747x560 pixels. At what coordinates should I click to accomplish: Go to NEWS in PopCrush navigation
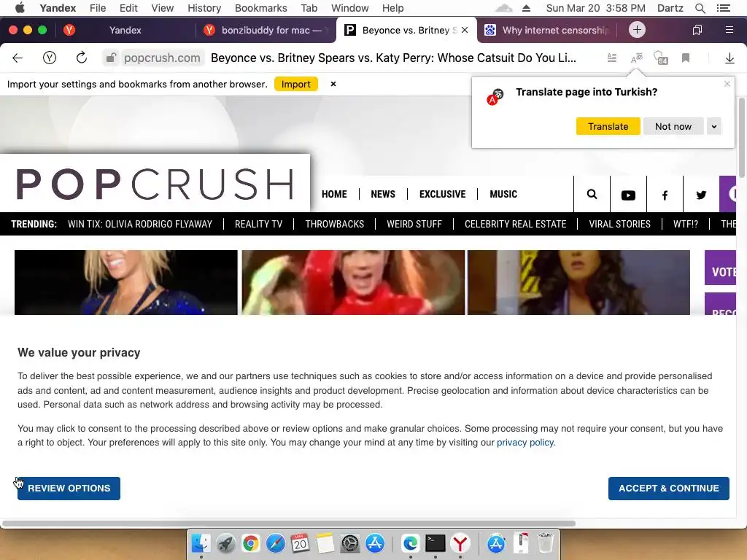(383, 194)
